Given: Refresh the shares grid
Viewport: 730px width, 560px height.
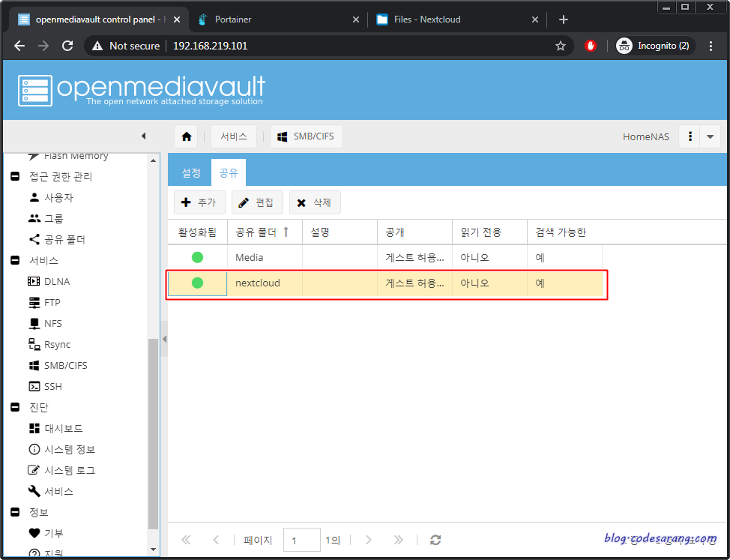Looking at the screenshot, I should (x=435, y=540).
